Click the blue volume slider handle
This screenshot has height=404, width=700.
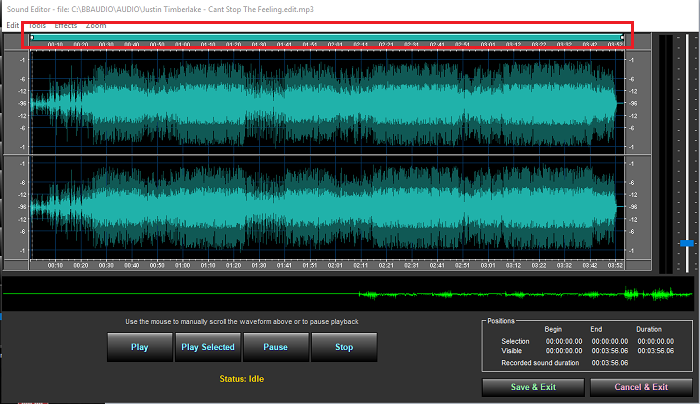[687, 243]
